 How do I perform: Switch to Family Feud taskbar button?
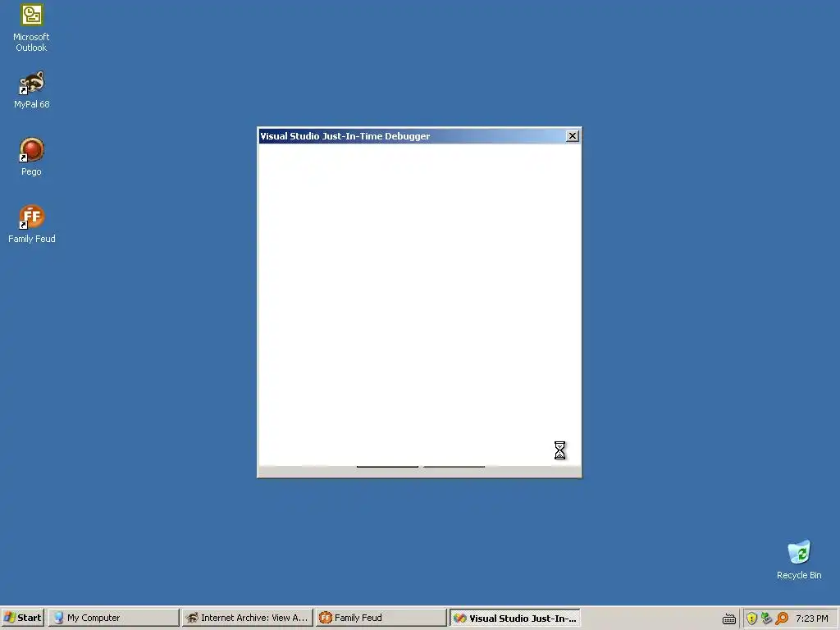tap(381, 618)
